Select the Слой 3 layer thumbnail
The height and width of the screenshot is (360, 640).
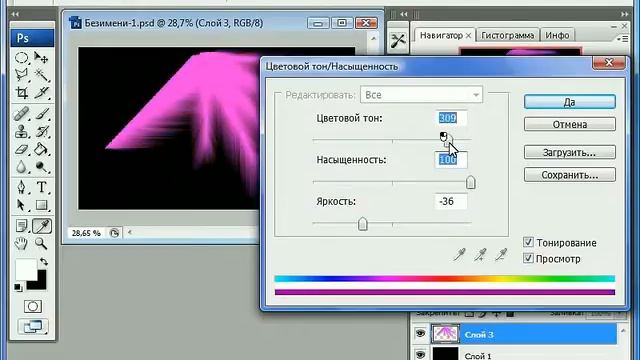[x=445, y=334]
